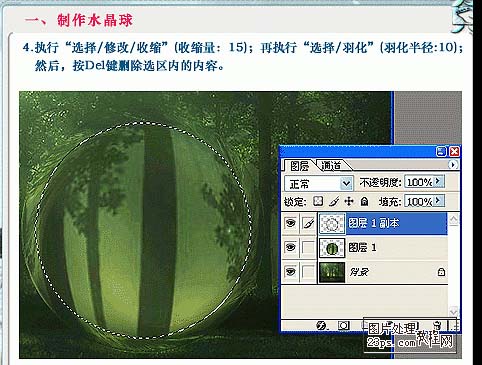
Task: Click the lock all padlock icon
Action: [x=364, y=201]
